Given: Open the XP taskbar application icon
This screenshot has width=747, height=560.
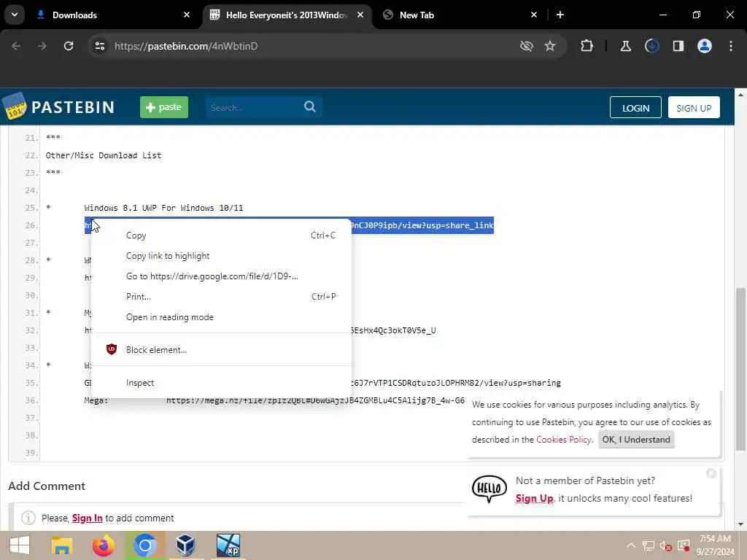Looking at the screenshot, I should click(228, 545).
